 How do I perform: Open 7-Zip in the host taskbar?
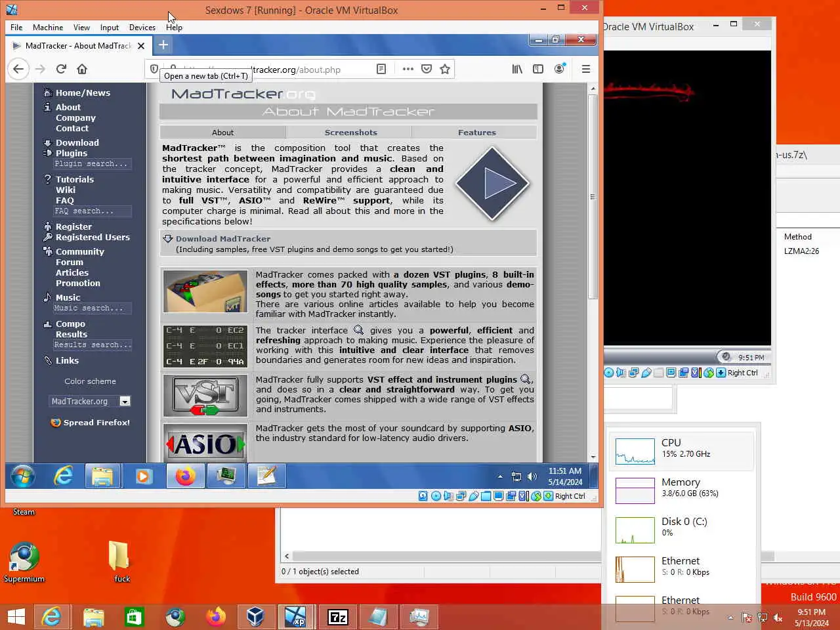(x=337, y=617)
